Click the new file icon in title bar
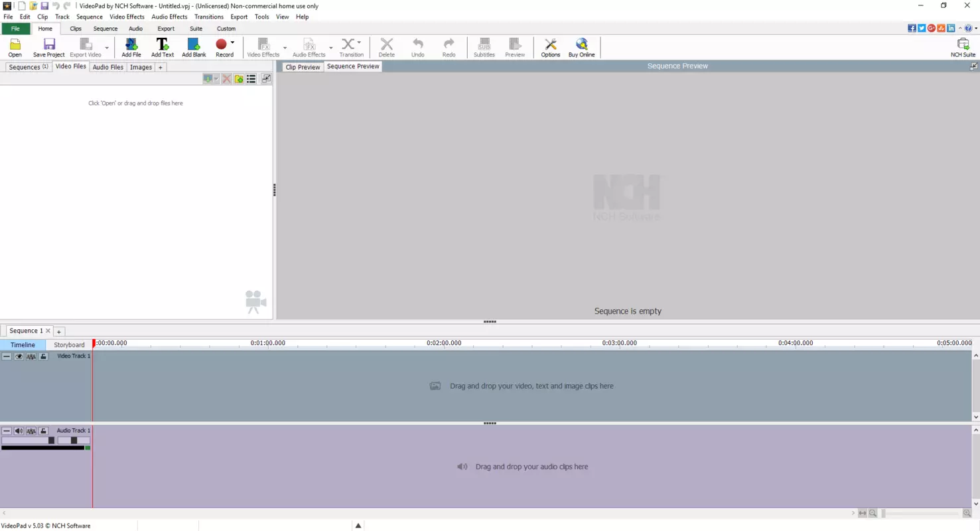980x531 pixels. 21,6
